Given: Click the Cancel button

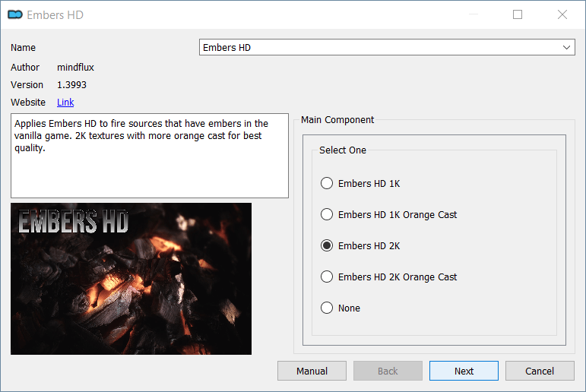Looking at the screenshot, I should coord(540,371).
